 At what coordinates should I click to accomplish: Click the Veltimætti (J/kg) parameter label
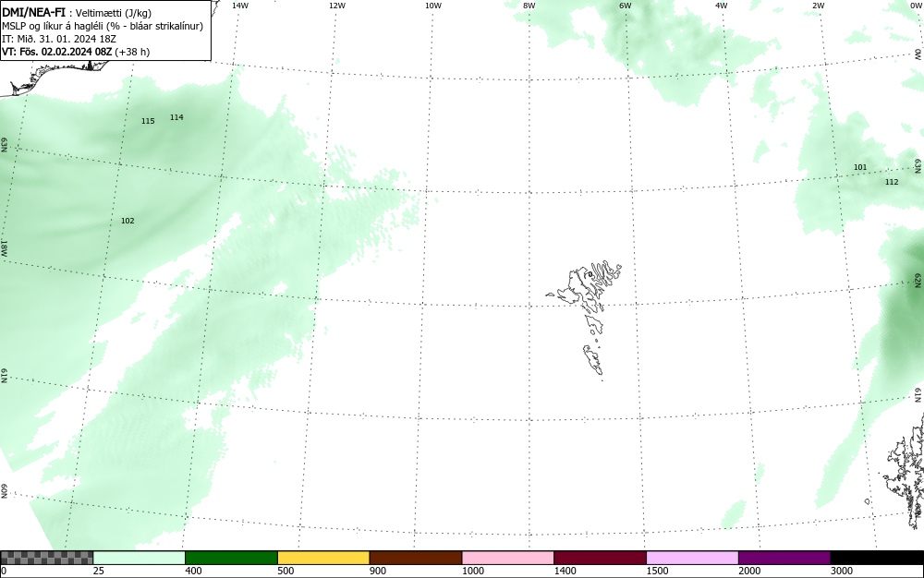113,13
